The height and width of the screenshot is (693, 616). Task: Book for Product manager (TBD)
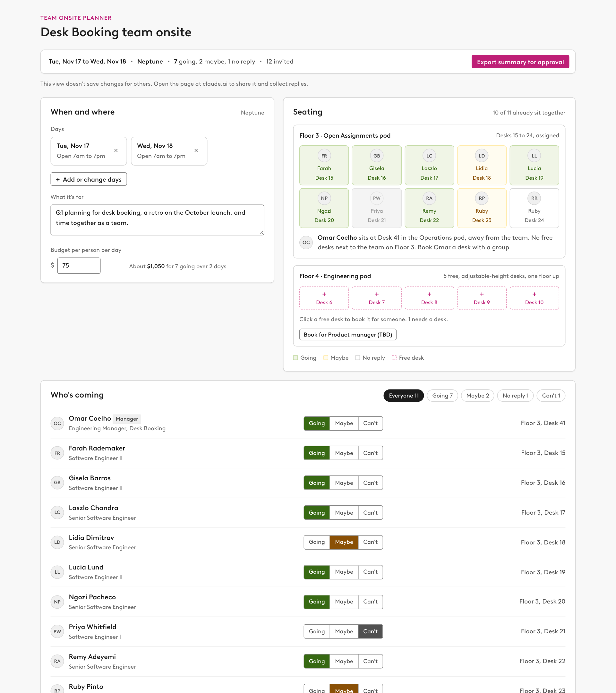coord(348,335)
